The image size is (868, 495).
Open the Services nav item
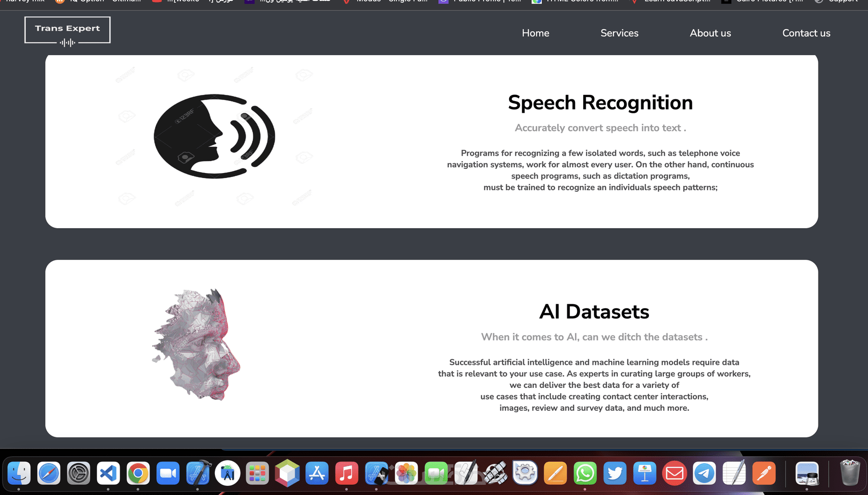coord(619,33)
